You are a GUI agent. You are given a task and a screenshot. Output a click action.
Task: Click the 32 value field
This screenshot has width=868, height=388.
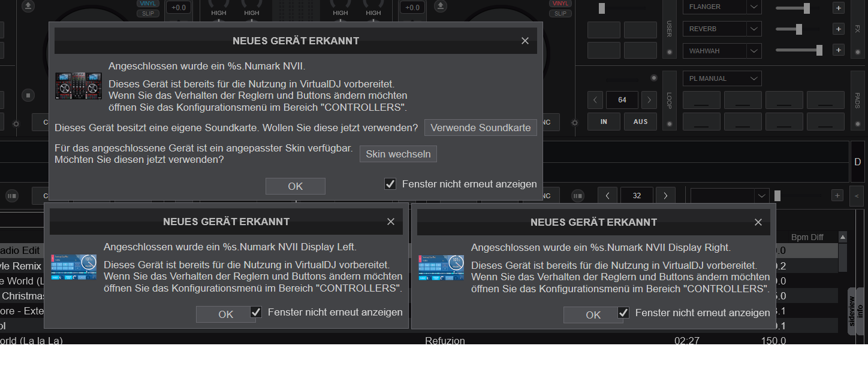pyautogui.click(x=637, y=195)
